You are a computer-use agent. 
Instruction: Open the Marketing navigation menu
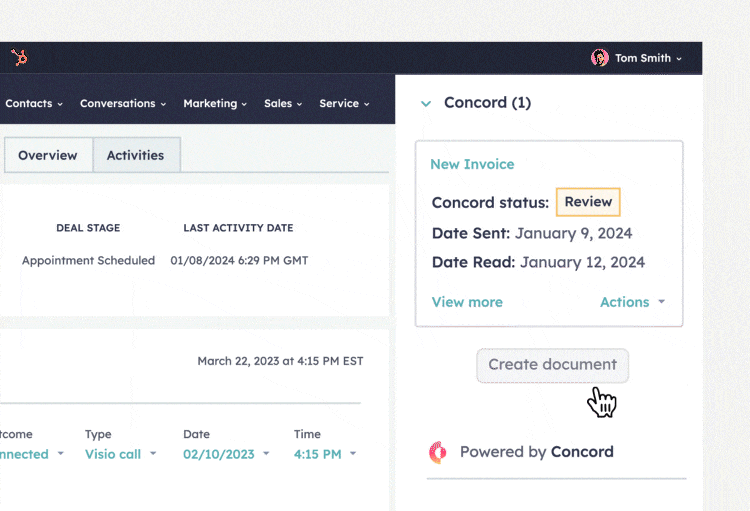coord(216,103)
